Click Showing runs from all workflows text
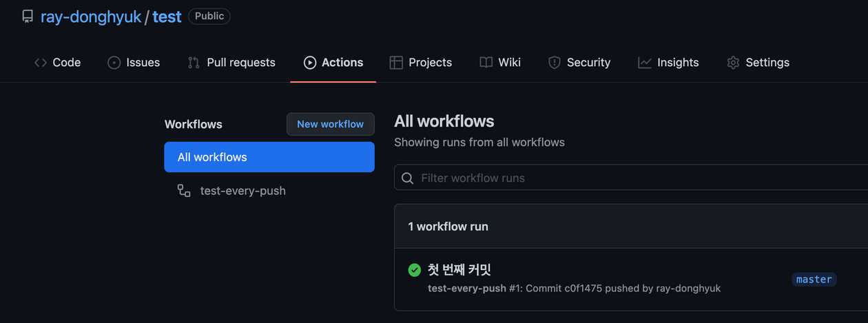The width and height of the screenshot is (868, 323). coord(479,143)
